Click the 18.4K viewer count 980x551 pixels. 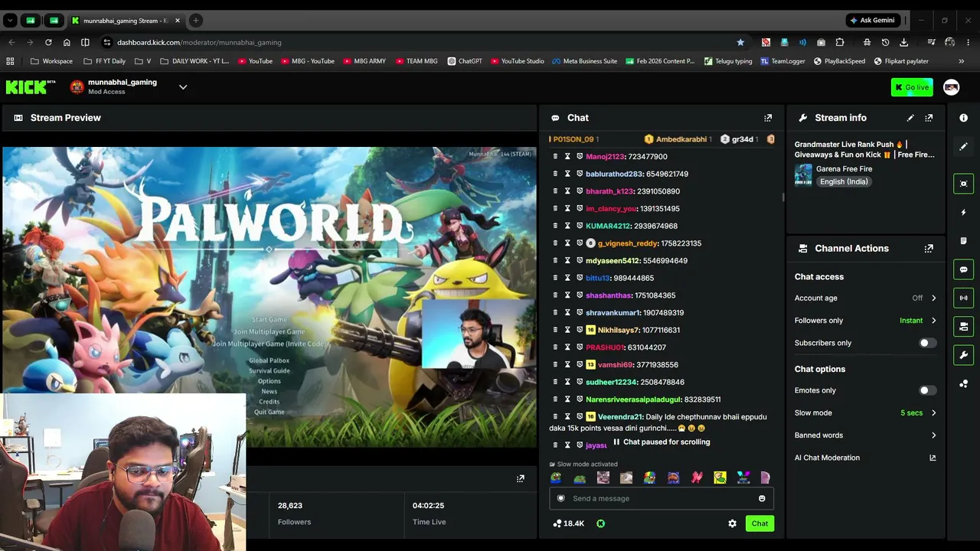[x=568, y=523]
